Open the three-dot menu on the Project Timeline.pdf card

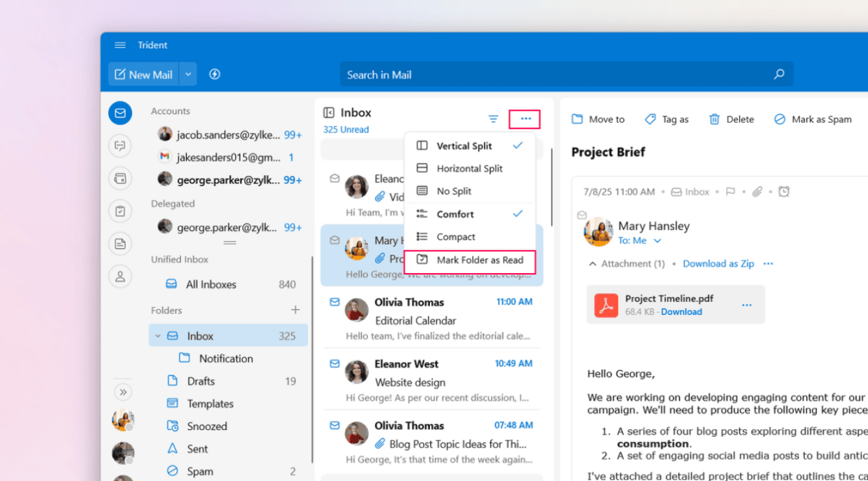(747, 305)
